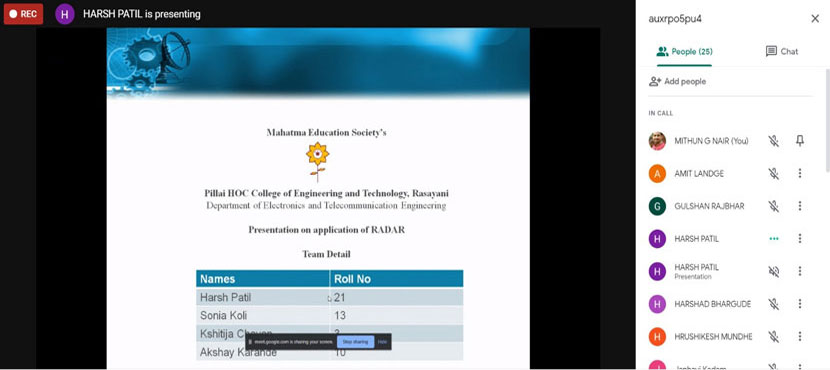Viewport: 830px width, 370px height.
Task: Click HRUSHIKESH MUNDHE's orange avatar
Action: pyautogui.click(x=657, y=337)
